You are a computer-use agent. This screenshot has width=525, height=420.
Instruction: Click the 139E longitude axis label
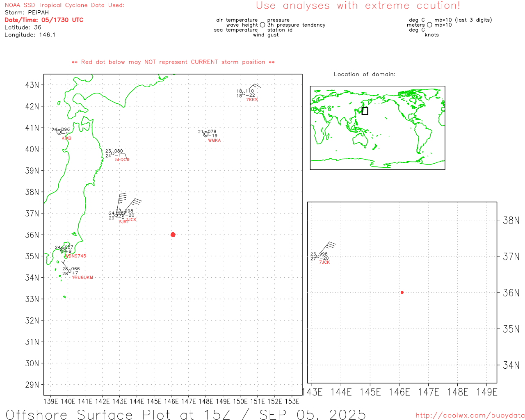51,401
